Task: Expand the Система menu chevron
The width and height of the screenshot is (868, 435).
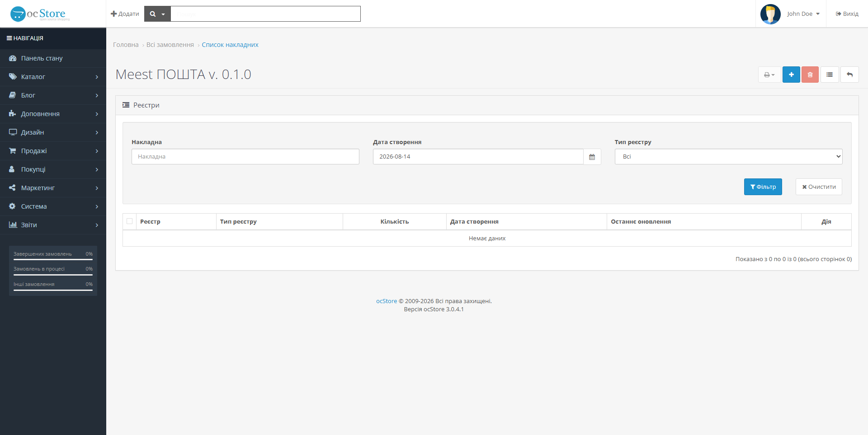Action: tap(97, 207)
